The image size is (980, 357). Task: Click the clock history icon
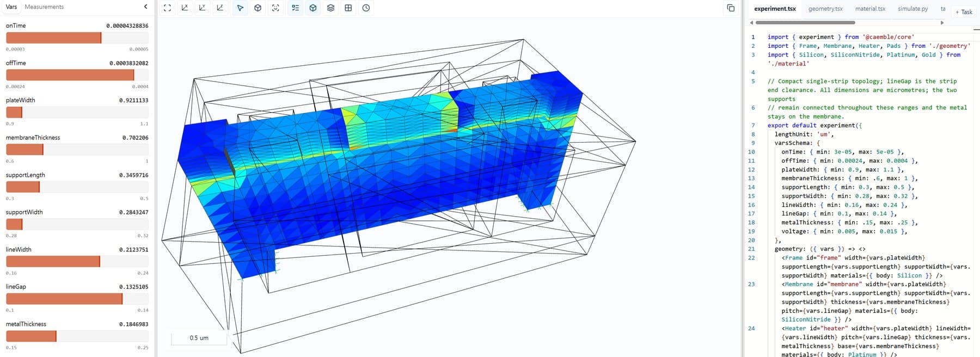click(x=366, y=8)
